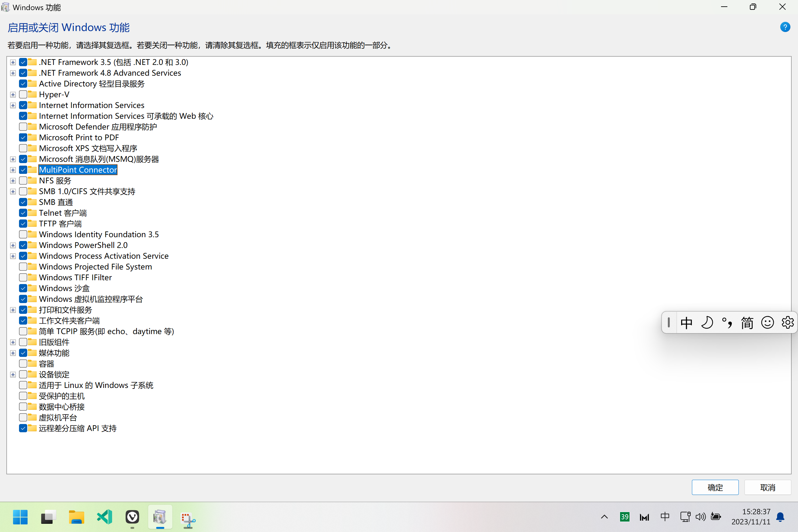Open the IME emoji smiley panel
798x532 pixels.
point(767,323)
